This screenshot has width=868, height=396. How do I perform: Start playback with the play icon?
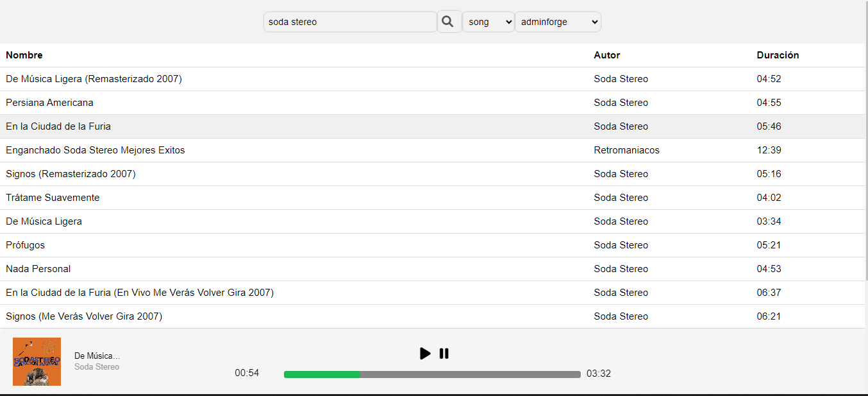[x=425, y=354]
